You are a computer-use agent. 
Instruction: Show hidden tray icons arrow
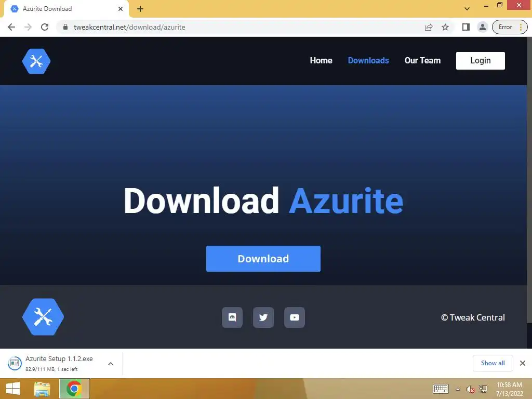pos(458,389)
